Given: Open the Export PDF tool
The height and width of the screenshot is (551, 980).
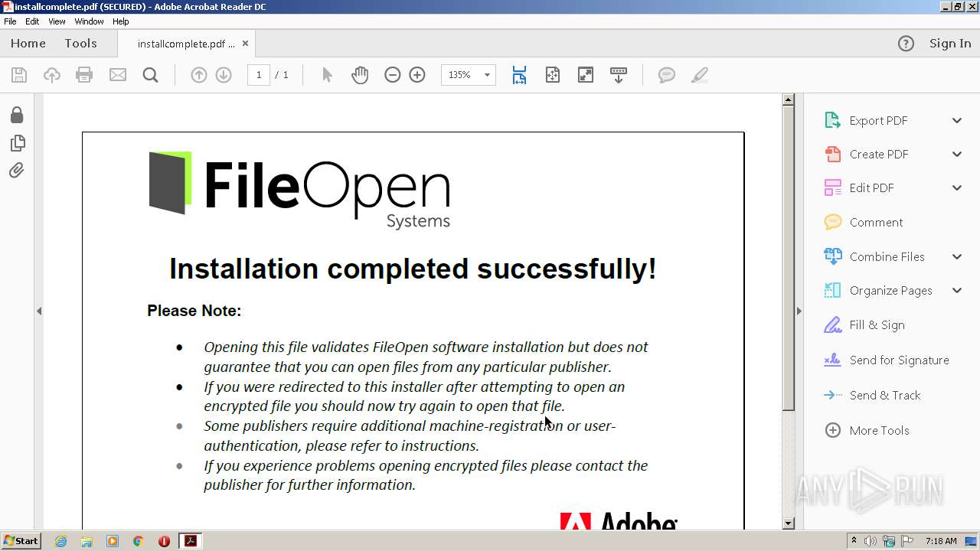Looking at the screenshot, I should (x=879, y=120).
